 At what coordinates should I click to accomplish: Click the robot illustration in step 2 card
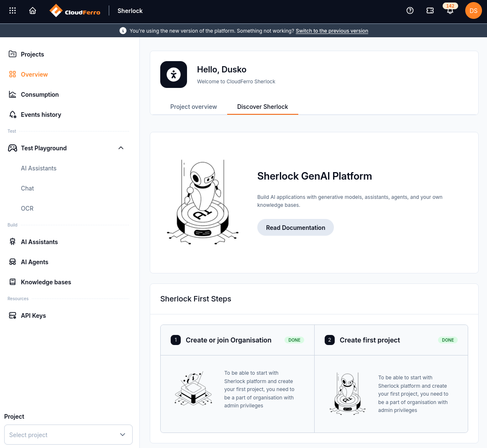coord(348,394)
